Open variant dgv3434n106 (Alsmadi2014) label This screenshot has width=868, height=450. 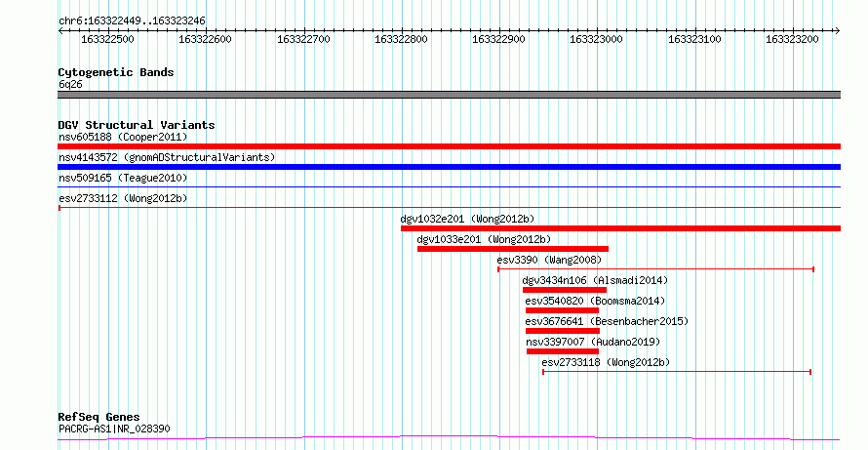pos(595,280)
